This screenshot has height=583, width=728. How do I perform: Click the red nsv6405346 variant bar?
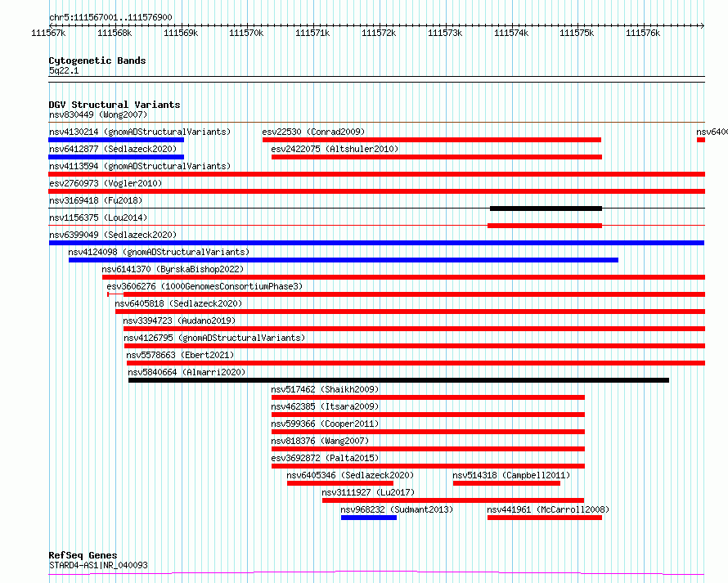[x=340, y=483]
